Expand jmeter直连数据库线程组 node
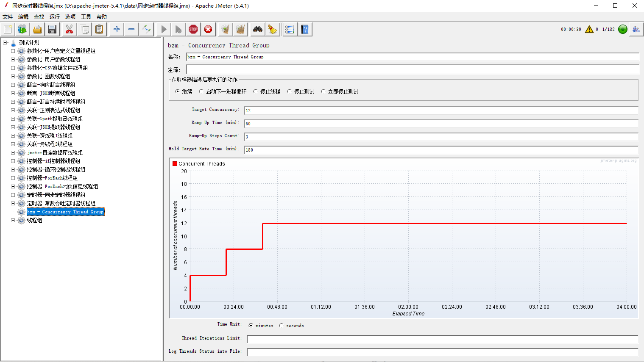The image size is (644, 362). 13,152
